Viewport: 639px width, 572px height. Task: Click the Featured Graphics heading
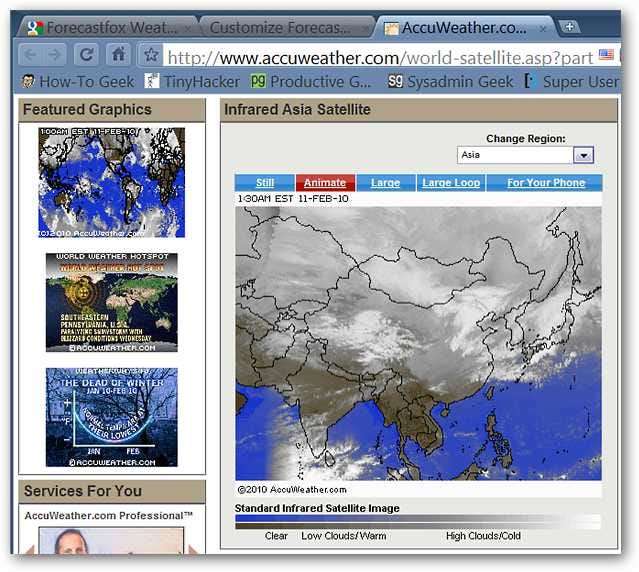click(87, 109)
